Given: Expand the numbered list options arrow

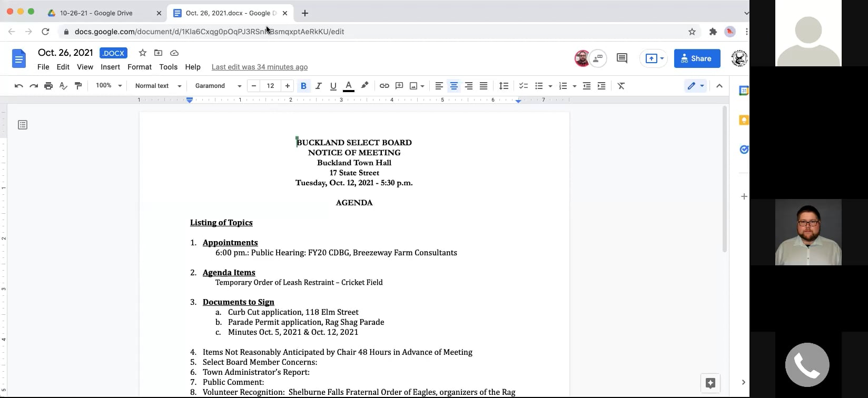Looking at the screenshot, I should pyautogui.click(x=574, y=86).
